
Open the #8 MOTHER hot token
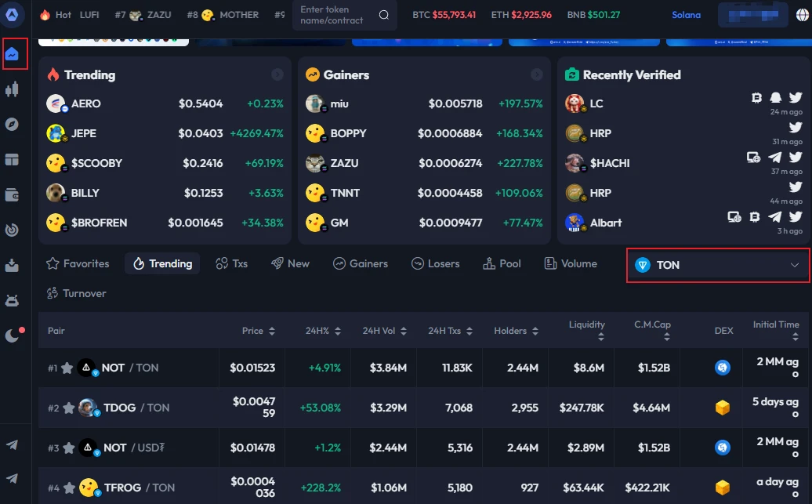click(x=223, y=15)
